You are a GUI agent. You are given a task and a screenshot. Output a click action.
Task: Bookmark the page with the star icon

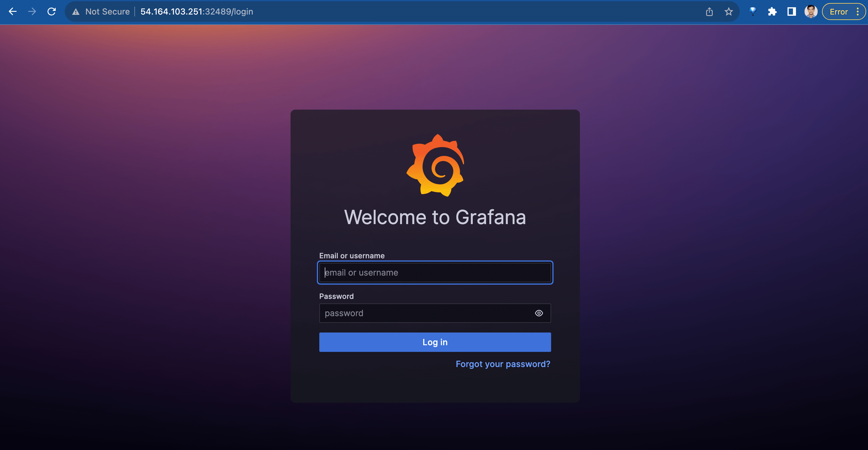point(728,12)
